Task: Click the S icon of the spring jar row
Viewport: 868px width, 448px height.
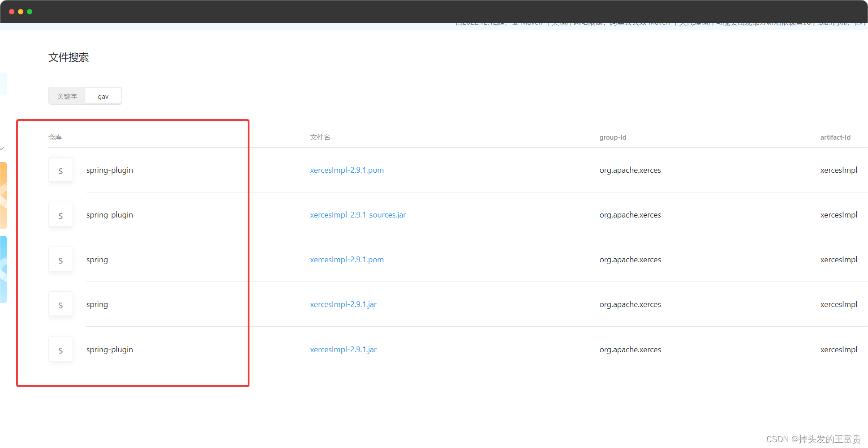Action: [60, 304]
